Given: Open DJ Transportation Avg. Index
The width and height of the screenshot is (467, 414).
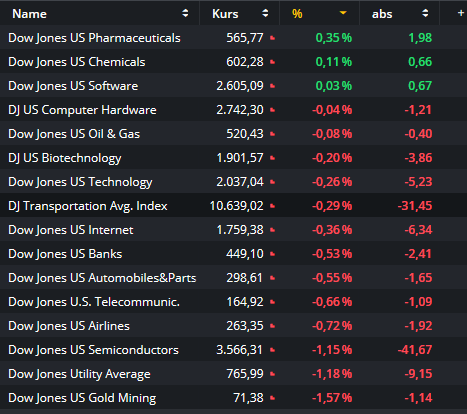Looking at the screenshot, I should [x=88, y=206].
